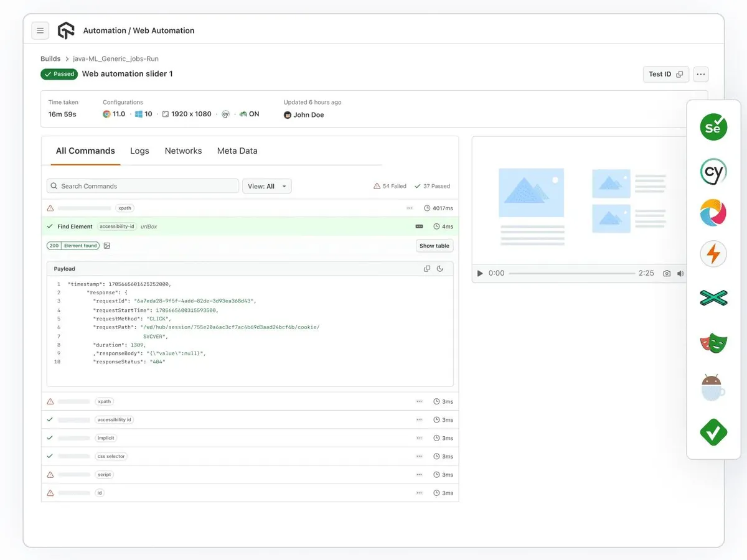Viewport: 747px width, 560px height.
Task: Open more options menu next to Test ID
Action: pos(701,74)
